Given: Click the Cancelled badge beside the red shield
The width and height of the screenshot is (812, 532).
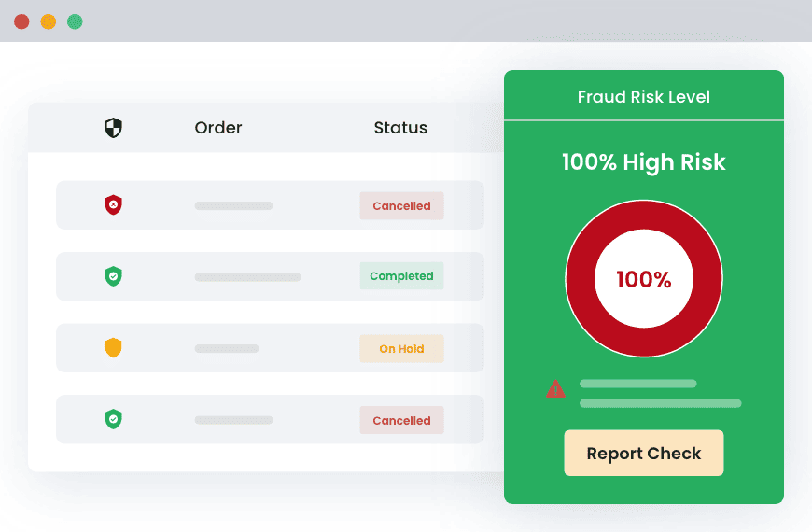Looking at the screenshot, I should point(401,206).
